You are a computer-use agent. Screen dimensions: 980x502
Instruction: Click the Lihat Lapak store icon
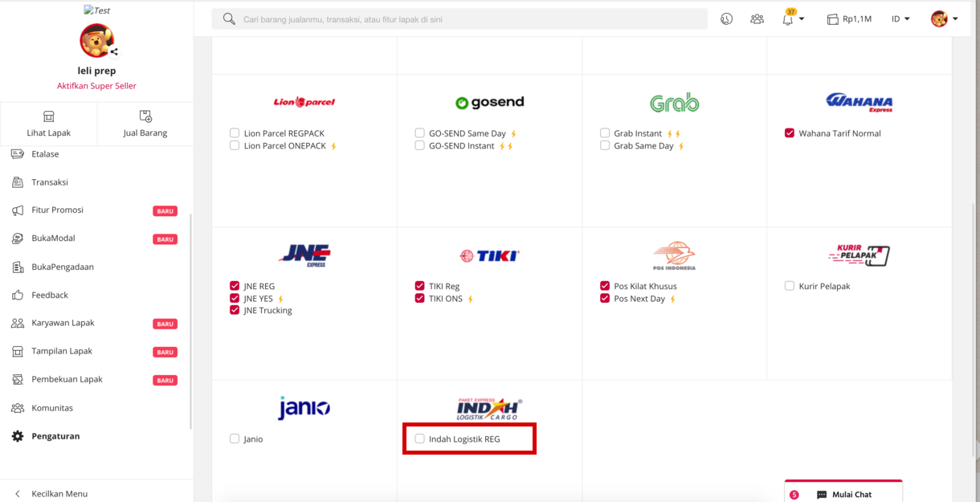(48, 116)
